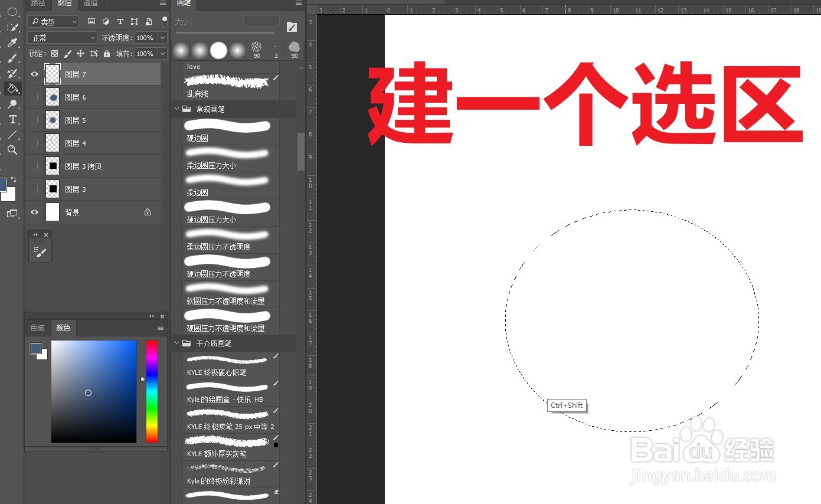Viewport: 821px width, 504px height.
Task: Filter layers by shape layers
Action: [x=134, y=21]
